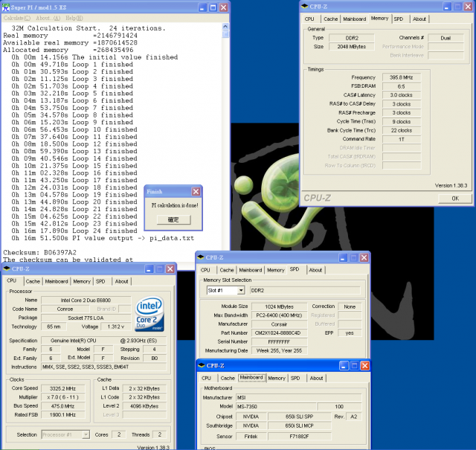
Task: Open Memory tab in CPU window
Action: [x=82, y=281]
